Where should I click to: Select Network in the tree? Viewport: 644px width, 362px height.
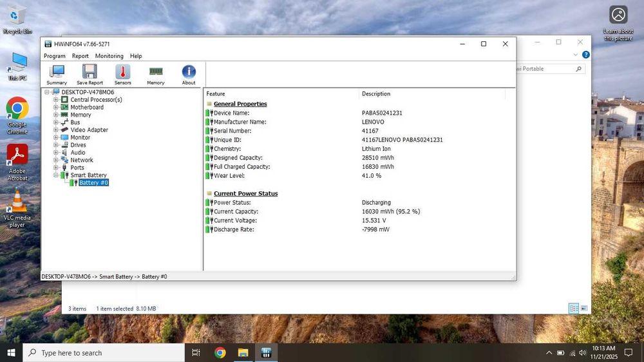click(82, 160)
